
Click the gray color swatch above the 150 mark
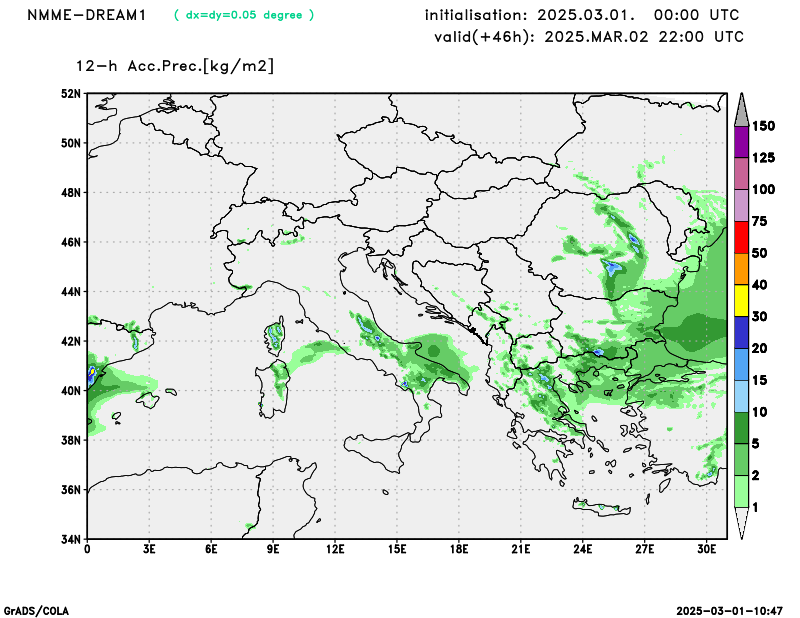[741, 110]
